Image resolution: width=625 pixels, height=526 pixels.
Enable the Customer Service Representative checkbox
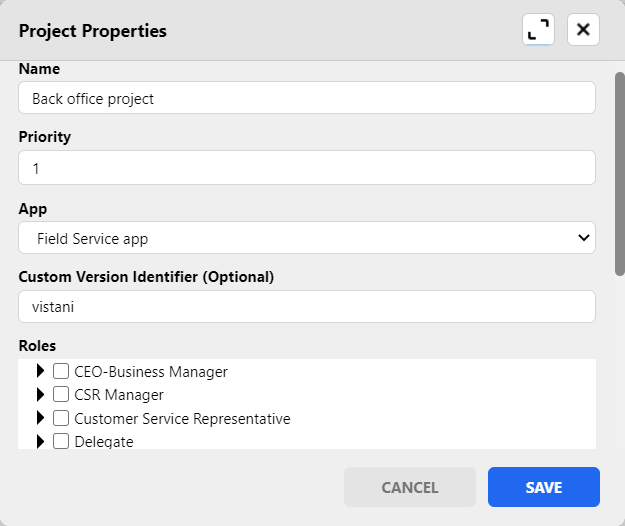click(x=60, y=418)
